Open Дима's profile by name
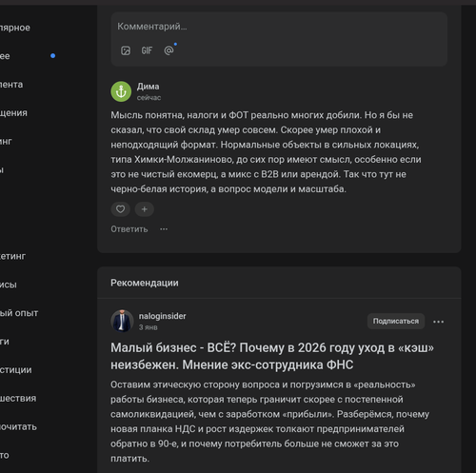 click(x=148, y=87)
